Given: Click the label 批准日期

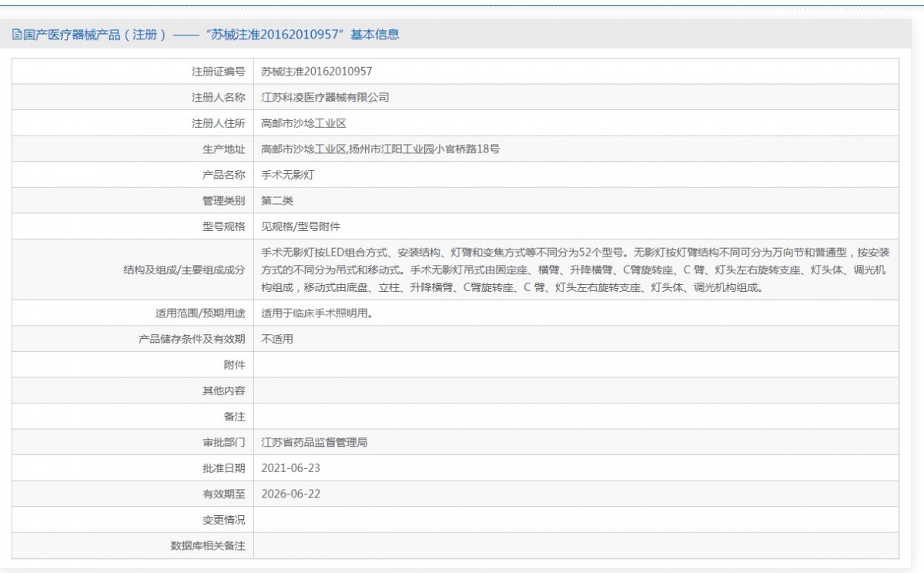Looking at the screenshot, I should point(224,468).
